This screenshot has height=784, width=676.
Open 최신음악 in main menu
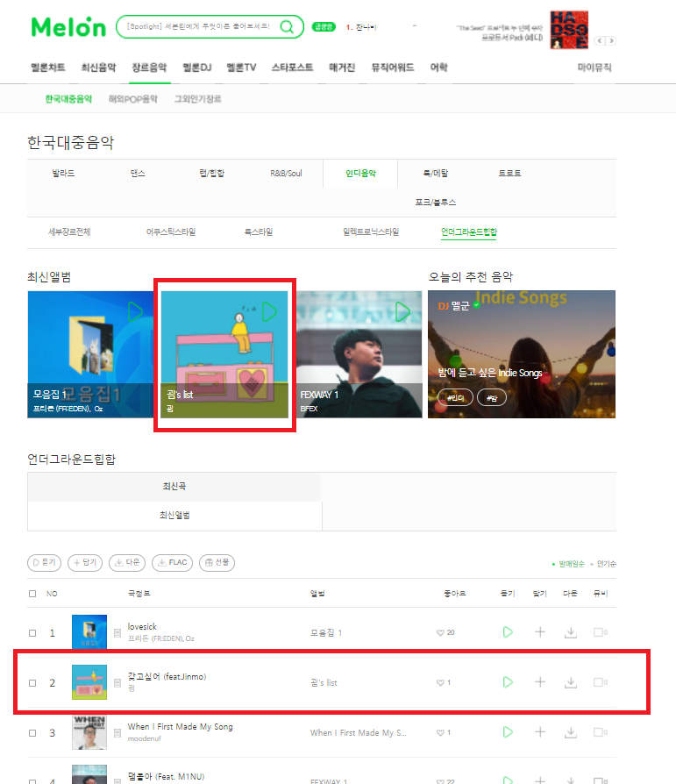98,68
